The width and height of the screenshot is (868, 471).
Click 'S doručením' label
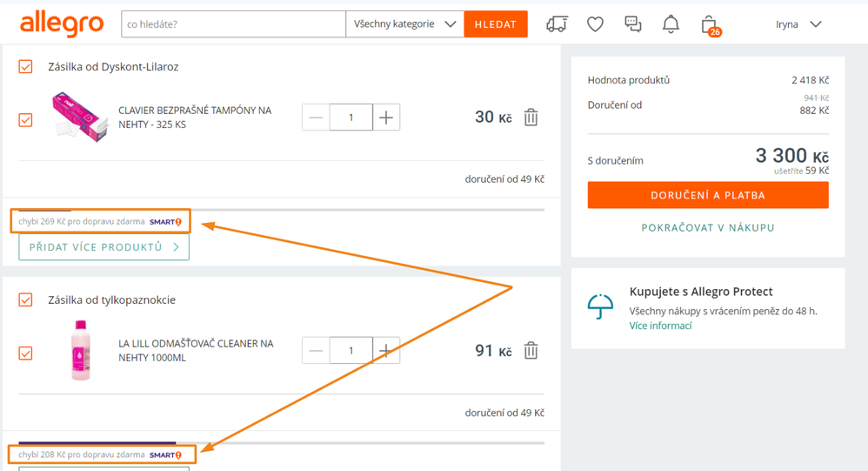click(x=615, y=161)
